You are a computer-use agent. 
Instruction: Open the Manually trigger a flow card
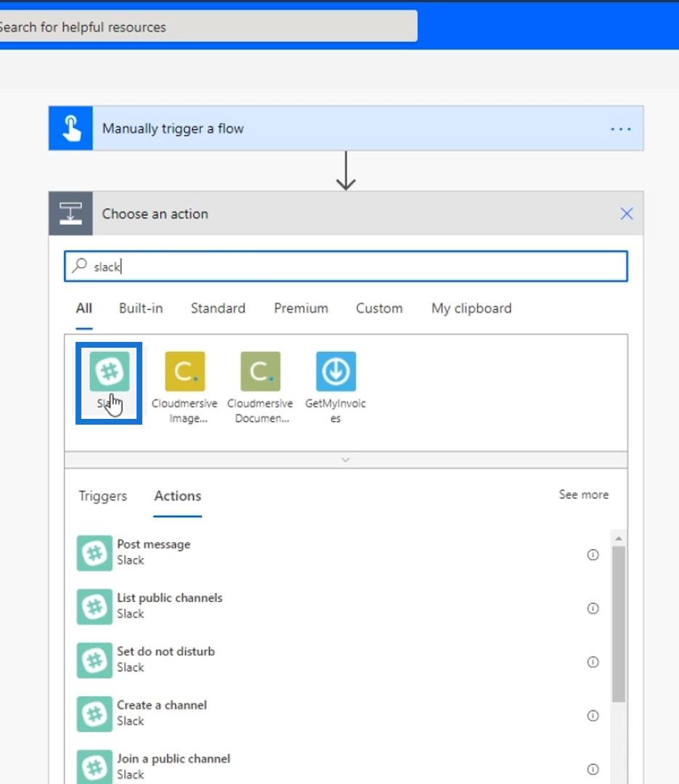346,128
